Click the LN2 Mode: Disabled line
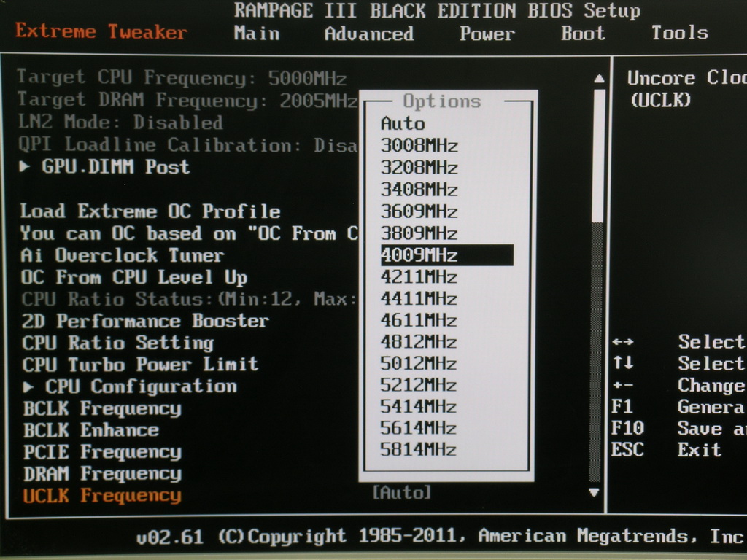The height and width of the screenshot is (560, 747). 120,122
